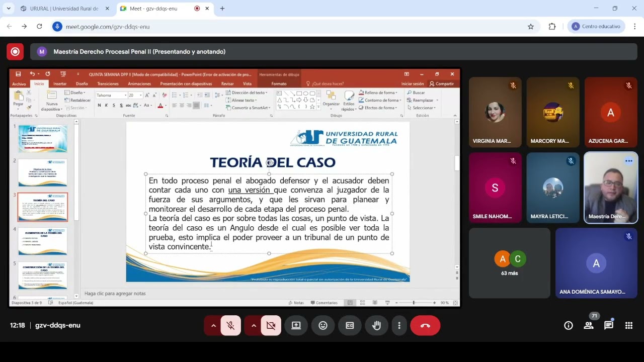Click the Nueva diapositiva button
This screenshot has height=362, width=644.
52,101
